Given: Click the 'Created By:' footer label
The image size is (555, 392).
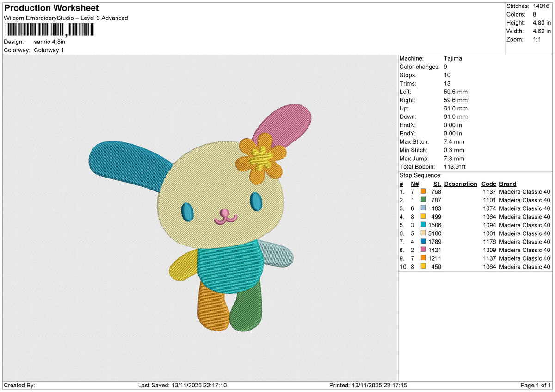Looking at the screenshot, I should [x=19, y=386].
